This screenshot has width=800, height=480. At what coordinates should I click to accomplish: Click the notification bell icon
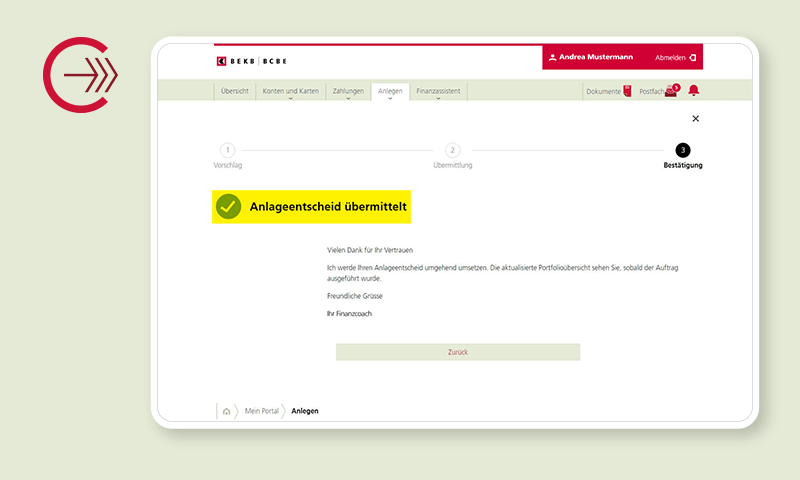(693, 91)
